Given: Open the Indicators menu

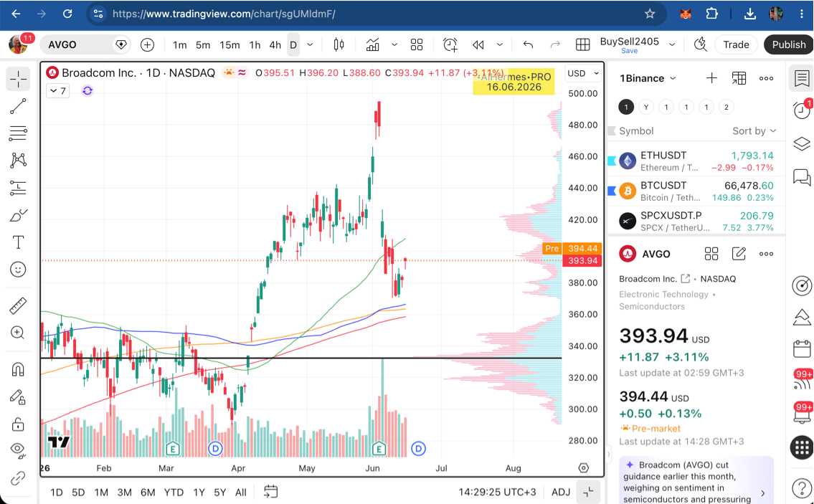Looking at the screenshot, I should pos(373,44).
